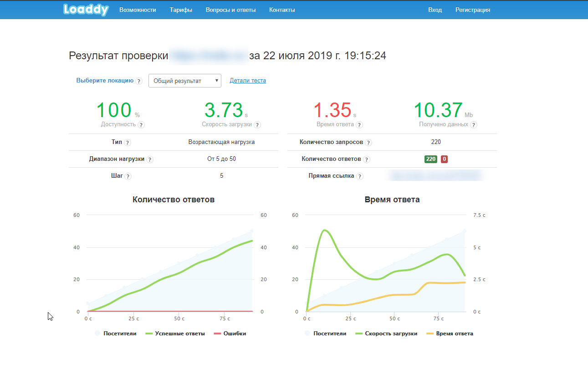Click the peak of the green load speed curve
Image resolution: width=588 pixels, height=375 pixels.
pos(324,230)
